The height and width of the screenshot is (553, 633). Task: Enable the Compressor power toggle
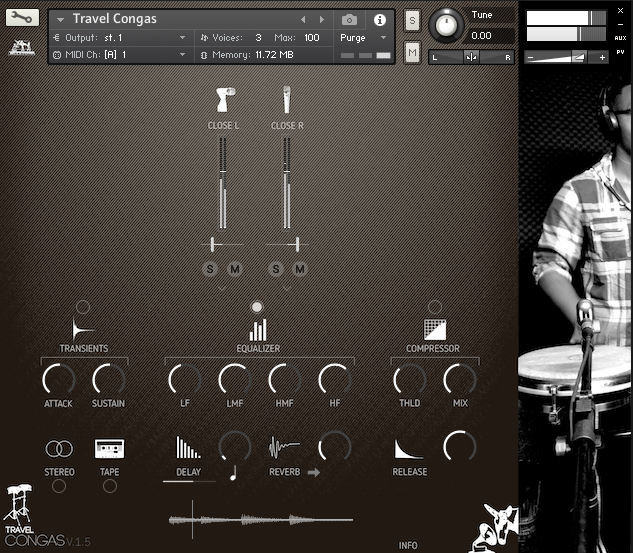click(x=435, y=307)
